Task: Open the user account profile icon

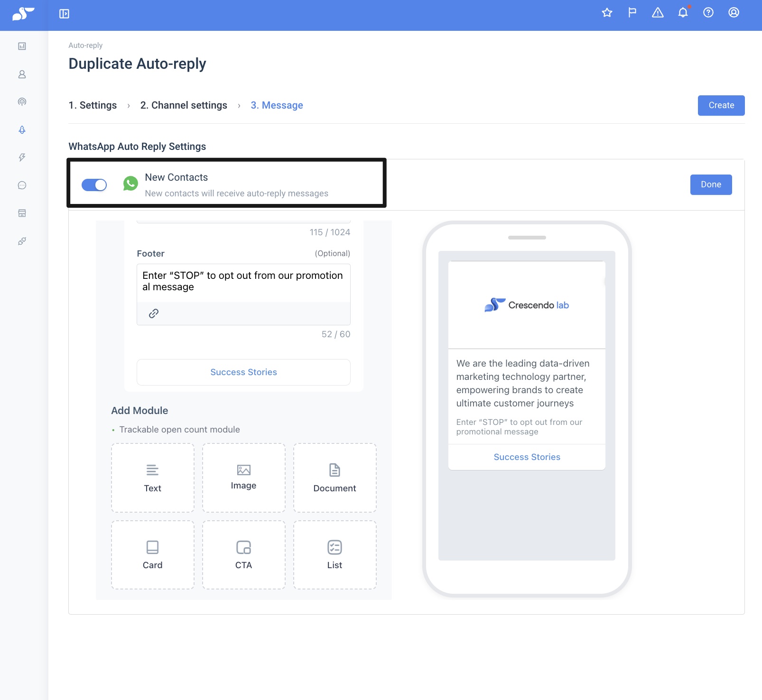Action: coord(734,13)
